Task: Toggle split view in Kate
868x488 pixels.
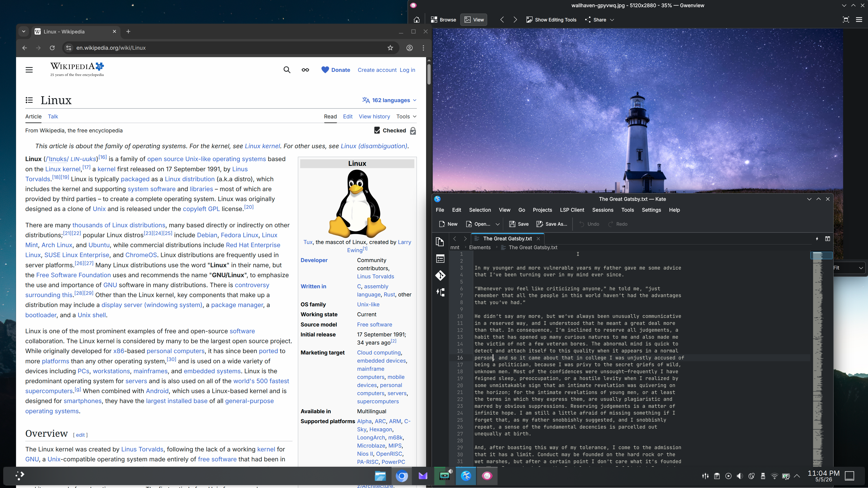Action: (828, 239)
